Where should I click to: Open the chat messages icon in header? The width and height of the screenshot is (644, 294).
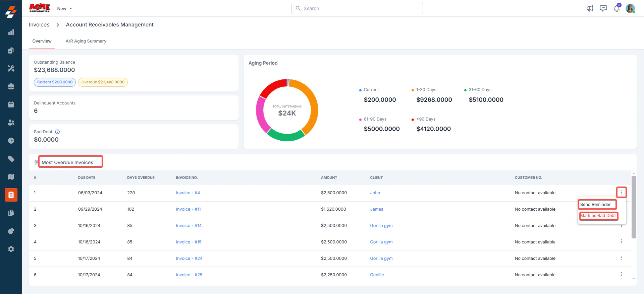click(603, 8)
